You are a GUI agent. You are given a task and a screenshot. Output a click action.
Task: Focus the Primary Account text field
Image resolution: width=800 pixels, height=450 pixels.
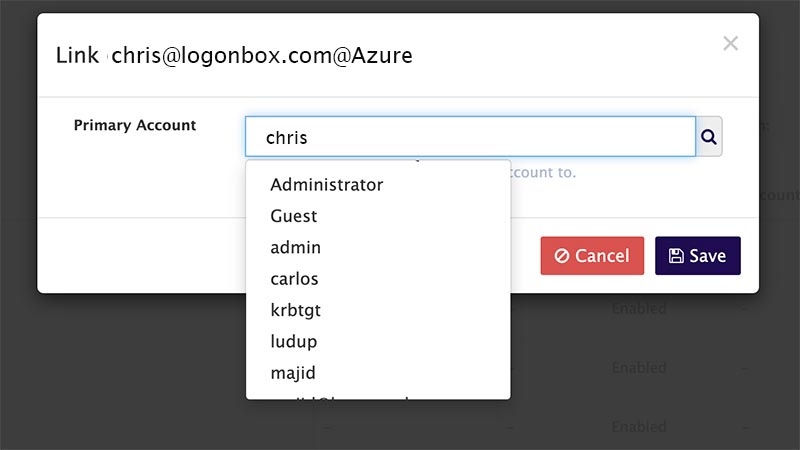[470, 138]
